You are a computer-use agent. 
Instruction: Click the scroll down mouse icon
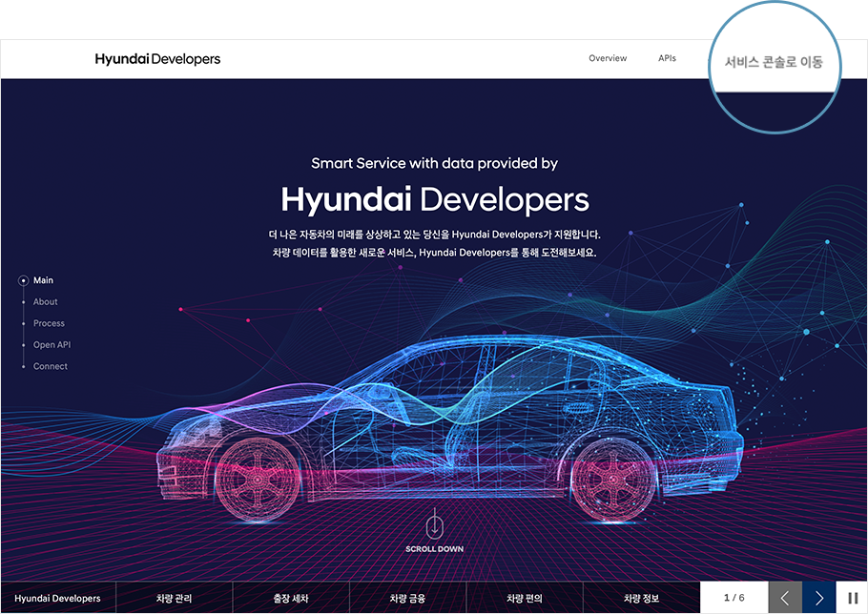point(435,524)
